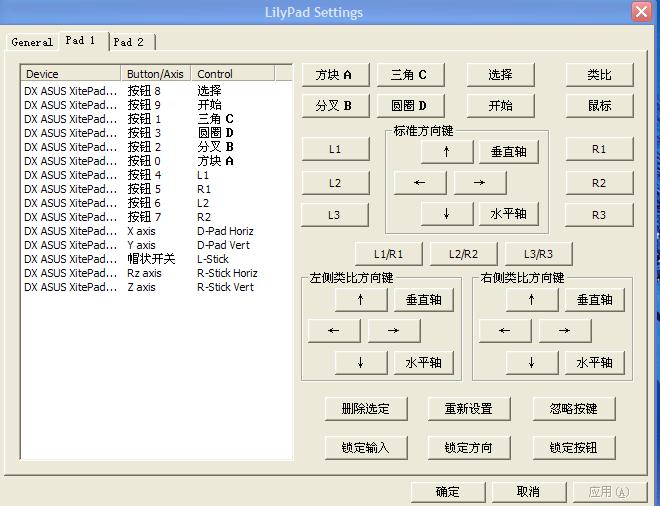Image resolution: width=660 pixels, height=506 pixels.
Task: Click the up arrow in 标准方向键 group
Action: point(447,151)
